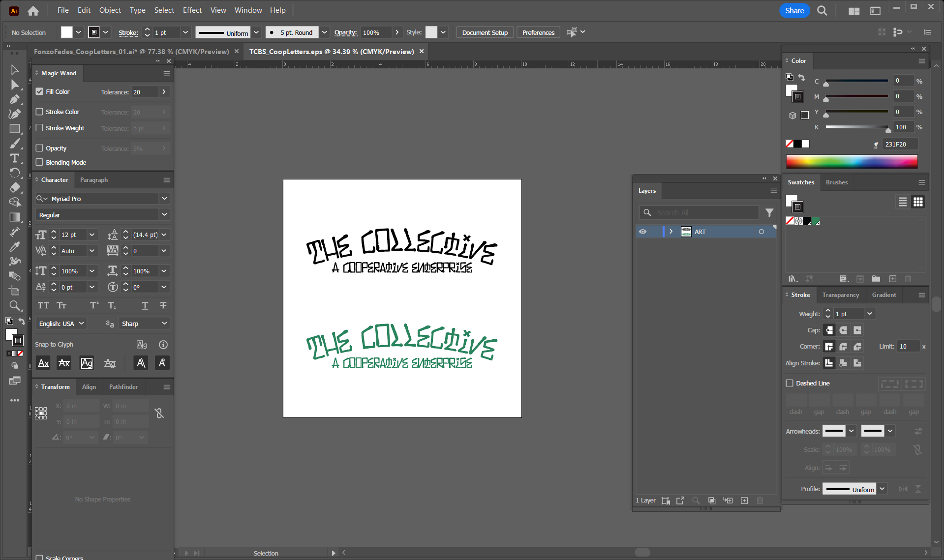Select the Direct Selection tool
The width and height of the screenshot is (944, 560).
point(15,85)
